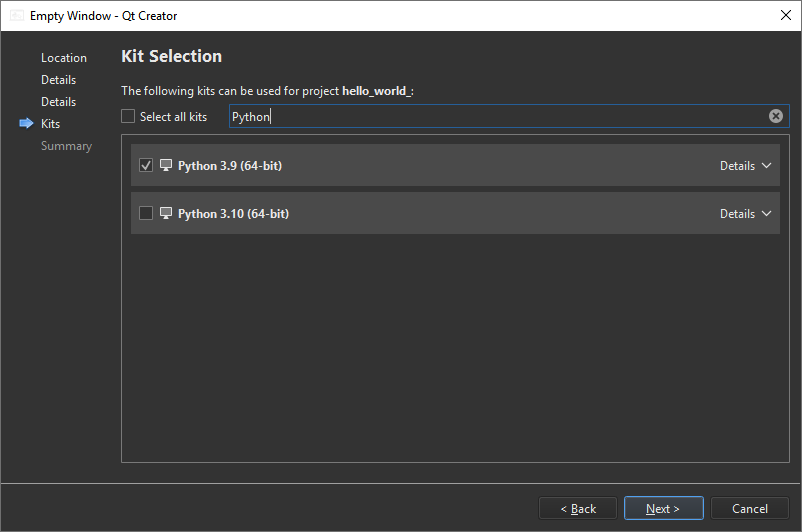This screenshot has width=802, height=532.
Task: Click the desktop icon beside Python 3.9
Action: pos(166,165)
